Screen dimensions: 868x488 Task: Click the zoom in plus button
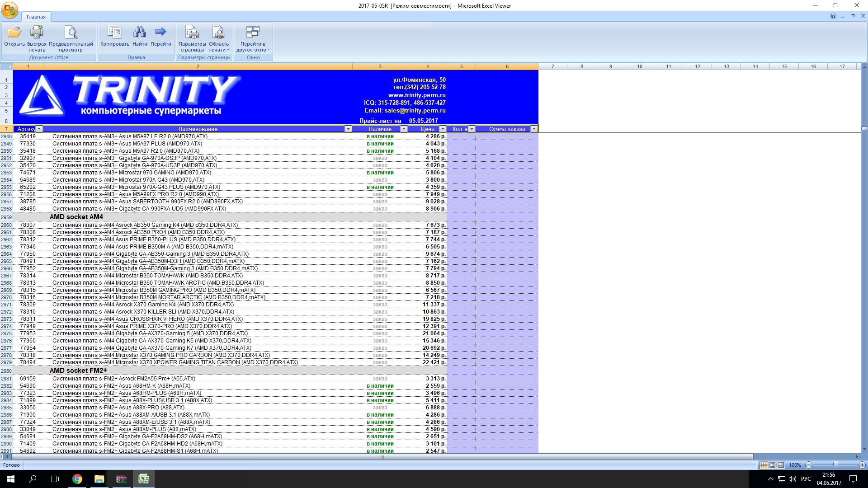point(862,465)
